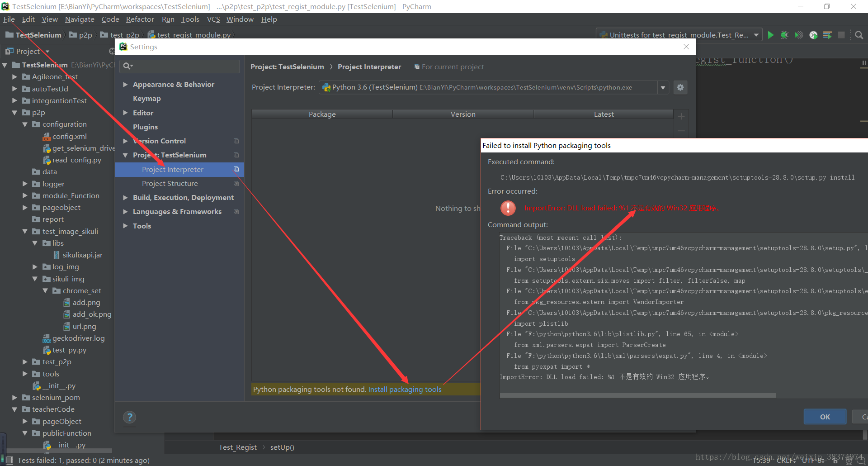The image size is (868, 466).
Task: Expand Build, Execution, Deployment section
Action: tap(125, 197)
